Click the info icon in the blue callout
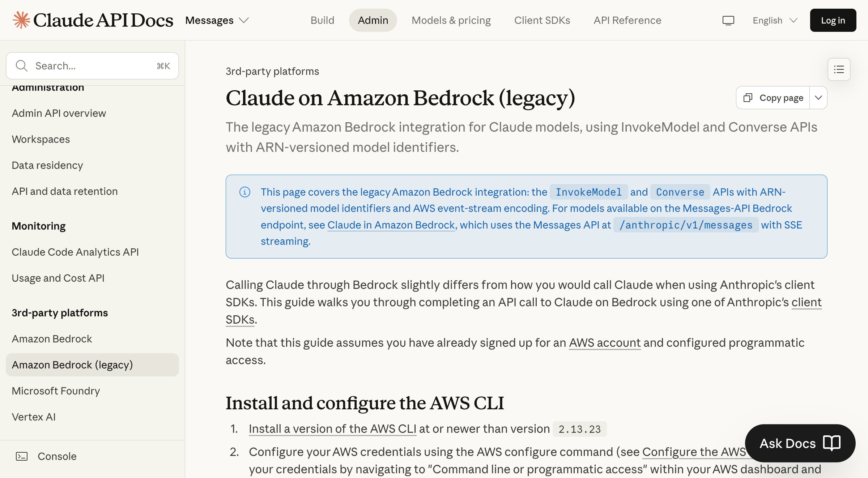 pyautogui.click(x=245, y=192)
